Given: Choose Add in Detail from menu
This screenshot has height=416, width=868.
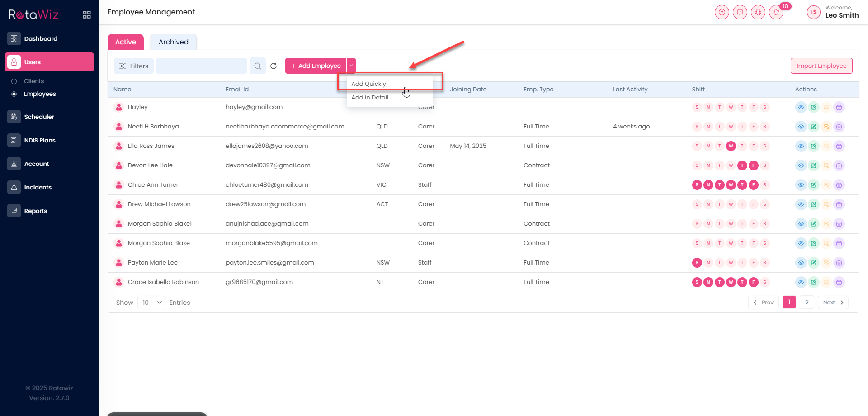Looking at the screenshot, I should [370, 97].
